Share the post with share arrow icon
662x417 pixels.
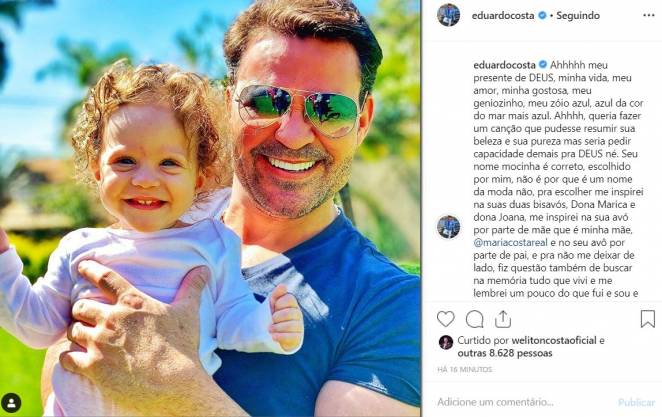[x=503, y=319]
